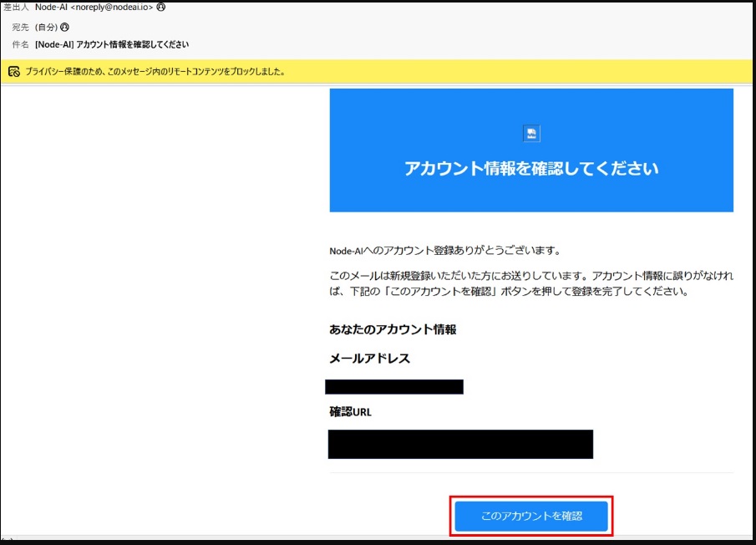Click the 宛先 header label
Screen dimensions: 756x545
(x=20, y=27)
